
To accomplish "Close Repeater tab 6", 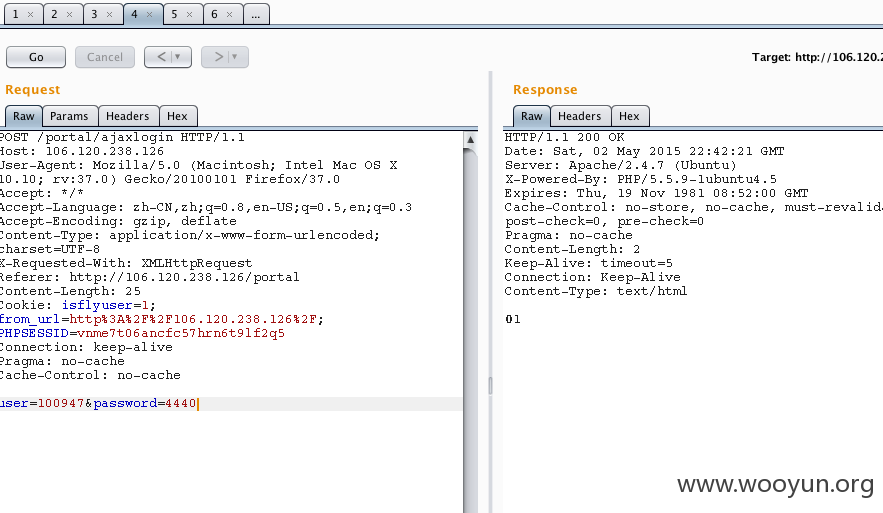I will click(229, 15).
